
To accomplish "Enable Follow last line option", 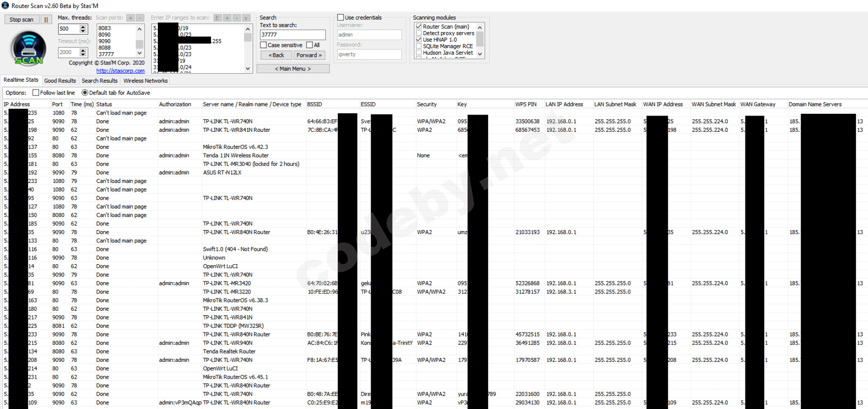I will coord(36,93).
